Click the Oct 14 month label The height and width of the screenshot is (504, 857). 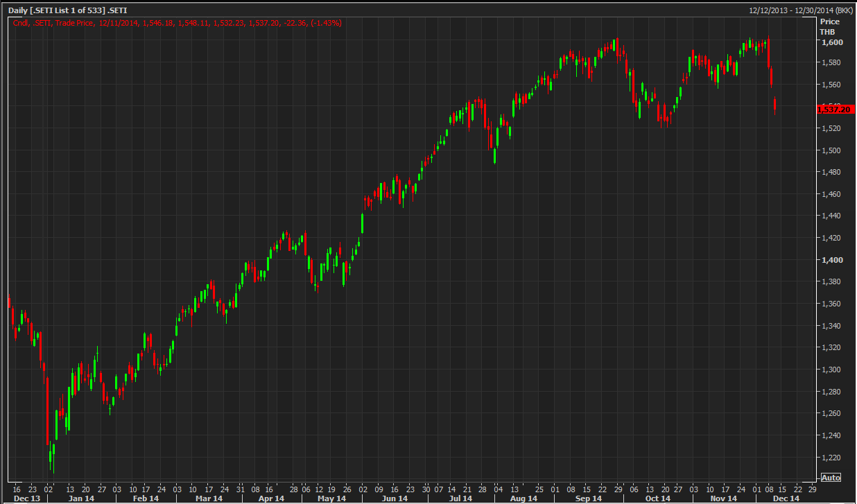point(657,498)
